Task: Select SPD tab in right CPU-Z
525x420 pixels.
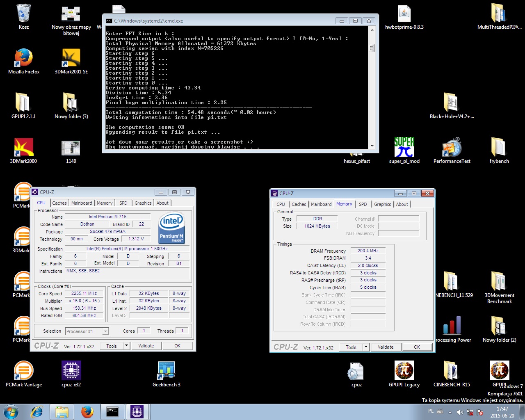Action: 363,204
